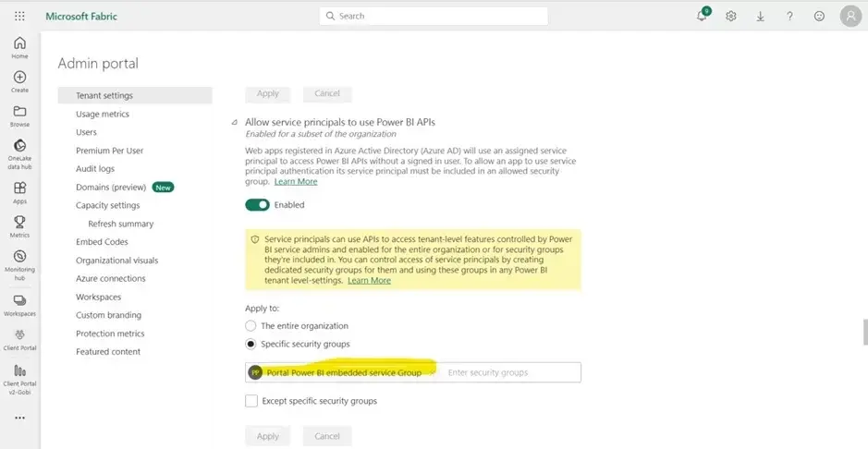Open Premium Per User menu item
This screenshot has width=868, height=449.
coord(110,151)
